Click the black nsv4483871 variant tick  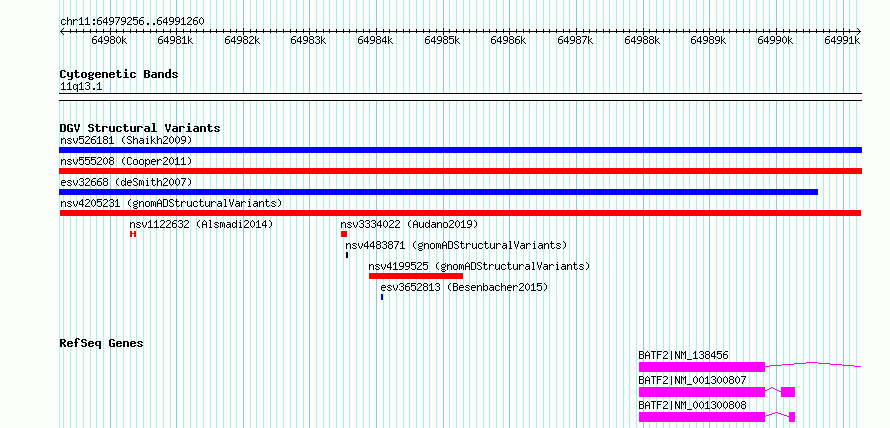click(347, 255)
